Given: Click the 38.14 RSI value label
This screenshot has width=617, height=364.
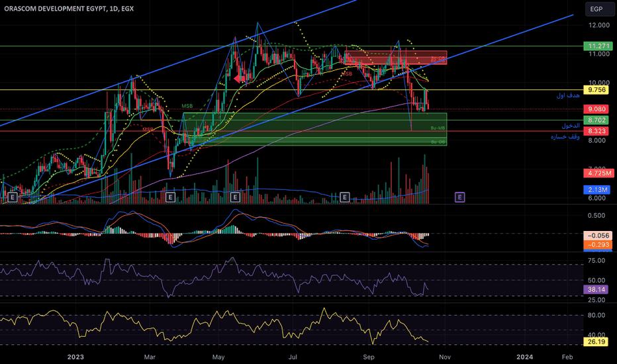Looking at the screenshot, I should click(596, 290).
